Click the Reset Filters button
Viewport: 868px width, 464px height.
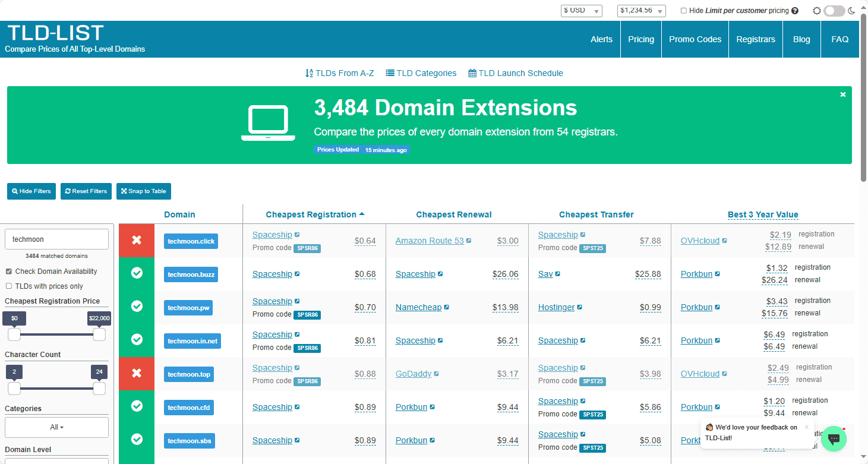[x=86, y=191]
